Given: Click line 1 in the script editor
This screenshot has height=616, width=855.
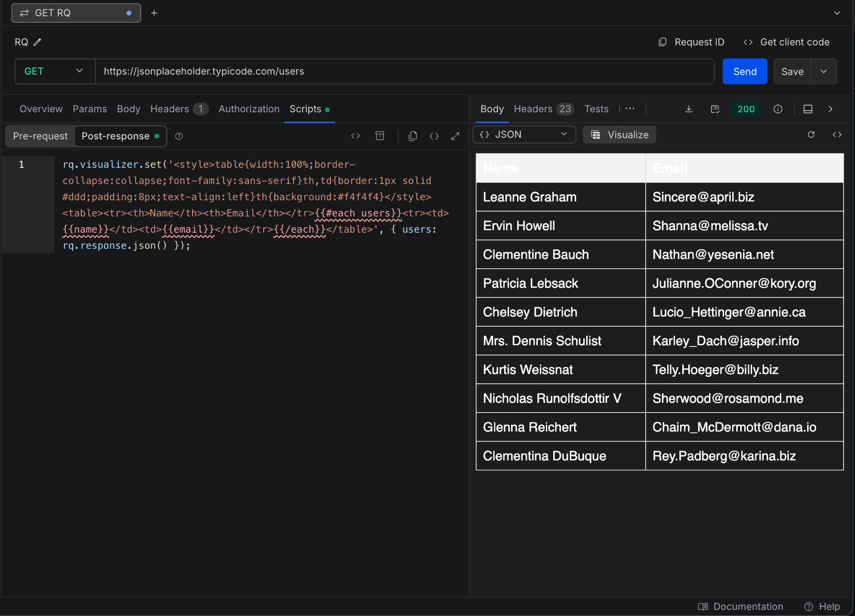Looking at the screenshot, I should point(256,205).
